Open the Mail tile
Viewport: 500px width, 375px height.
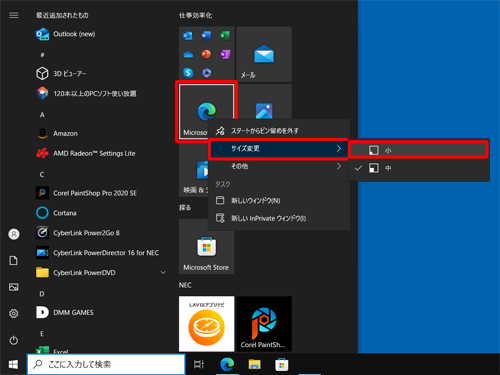coord(264,54)
